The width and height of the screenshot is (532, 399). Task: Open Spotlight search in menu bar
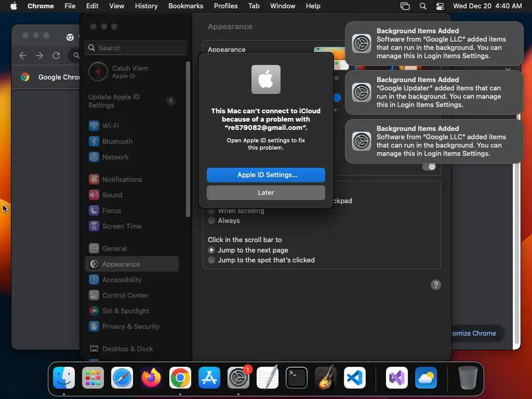[x=423, y=6]
